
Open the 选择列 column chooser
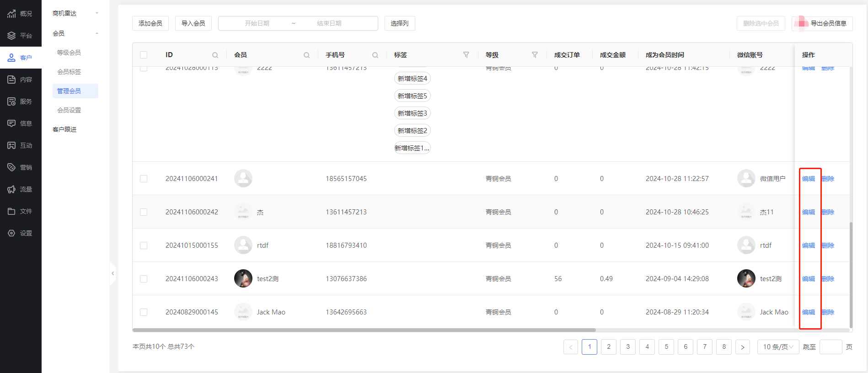[400, 23]
